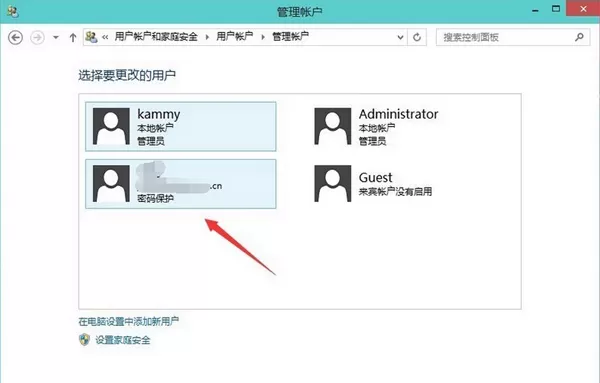Image resolution: width=600 pixels, height=383 pixels.
Task: Go back with the Back arrow button
Action: click(15, 37)
